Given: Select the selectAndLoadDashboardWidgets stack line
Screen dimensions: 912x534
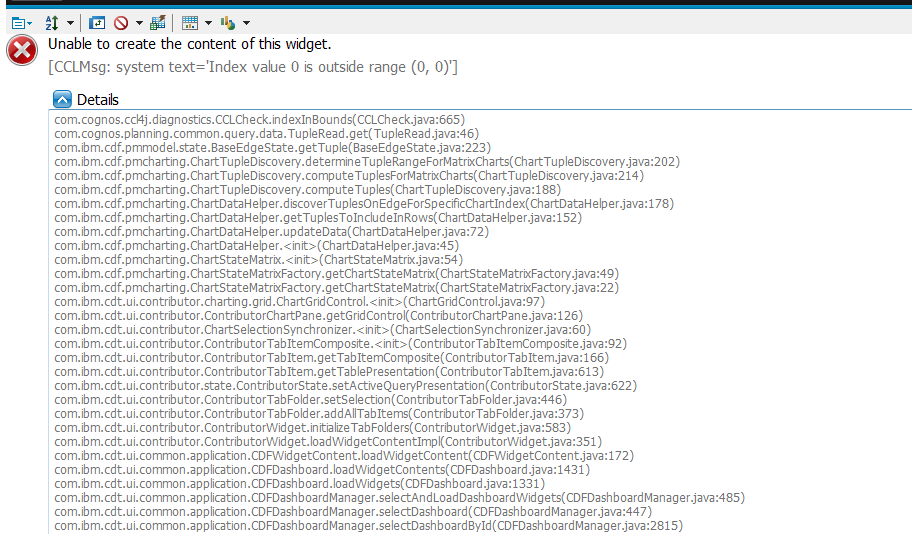Looking at the screenshot, I should coord(400,497).
